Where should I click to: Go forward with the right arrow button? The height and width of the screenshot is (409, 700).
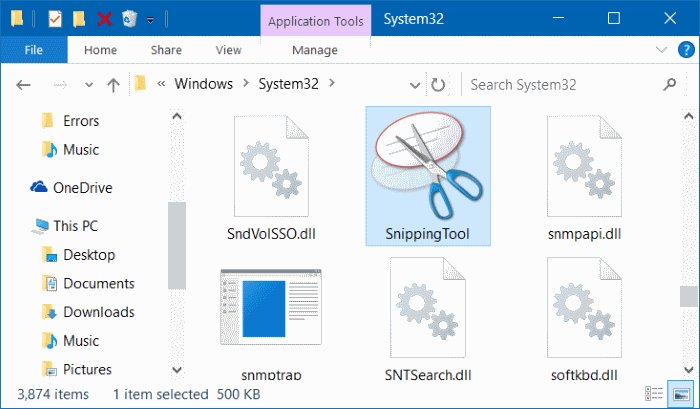[x=60, y=84]
